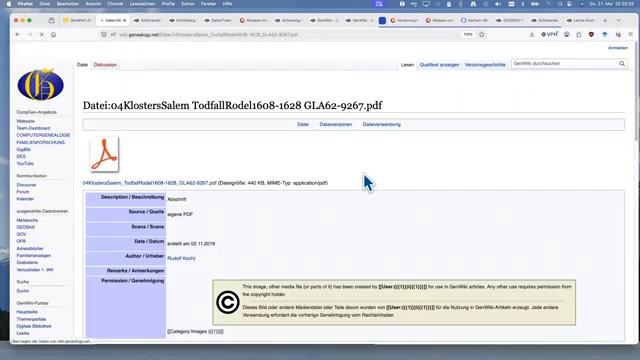The width and height of the screenshot is (640, 360).
Task: Open the browser home page icon
Action: 53,35
